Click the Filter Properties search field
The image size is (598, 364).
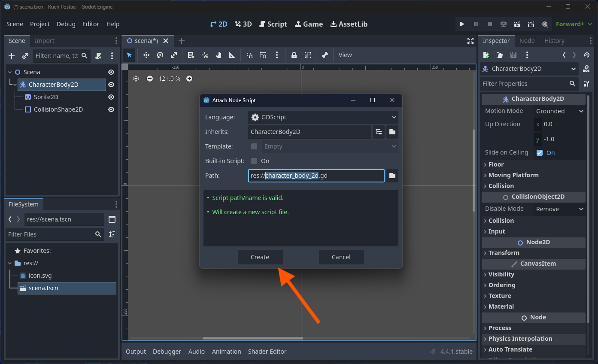pyautogui.click(x=529, y=84)
